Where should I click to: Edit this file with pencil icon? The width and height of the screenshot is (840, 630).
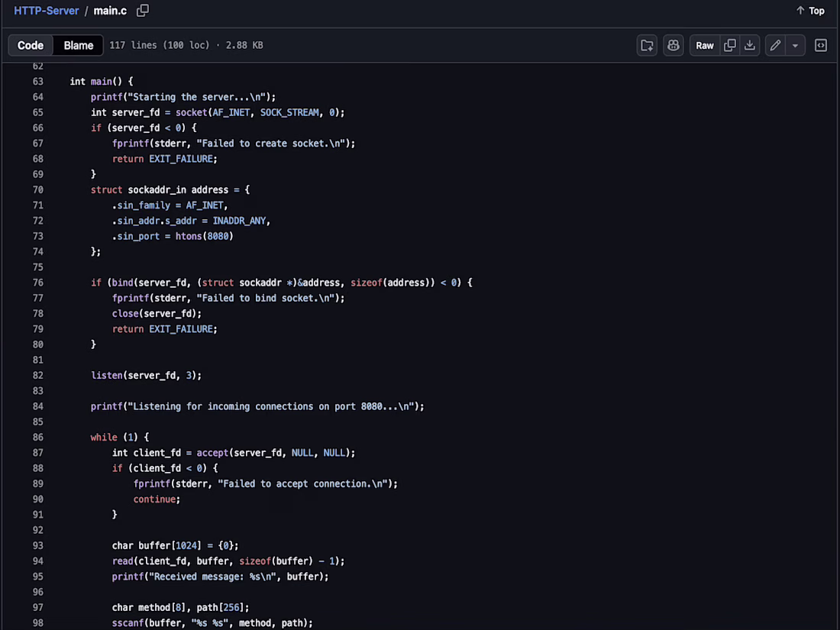click(775, 46)
